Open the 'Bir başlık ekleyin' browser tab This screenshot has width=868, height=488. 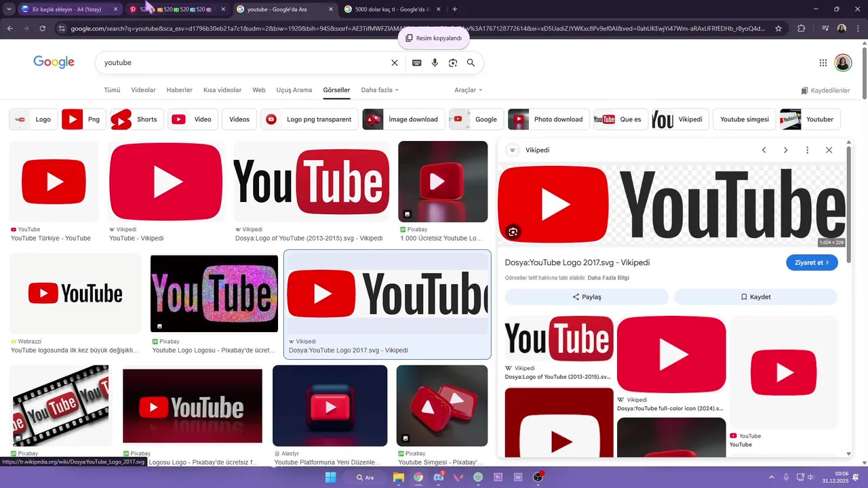68,9
